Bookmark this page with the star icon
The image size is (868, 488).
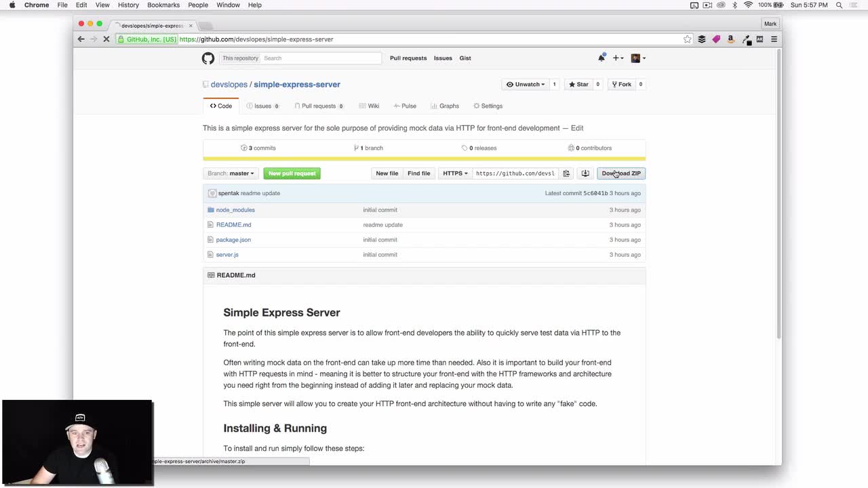pos(688,39)
